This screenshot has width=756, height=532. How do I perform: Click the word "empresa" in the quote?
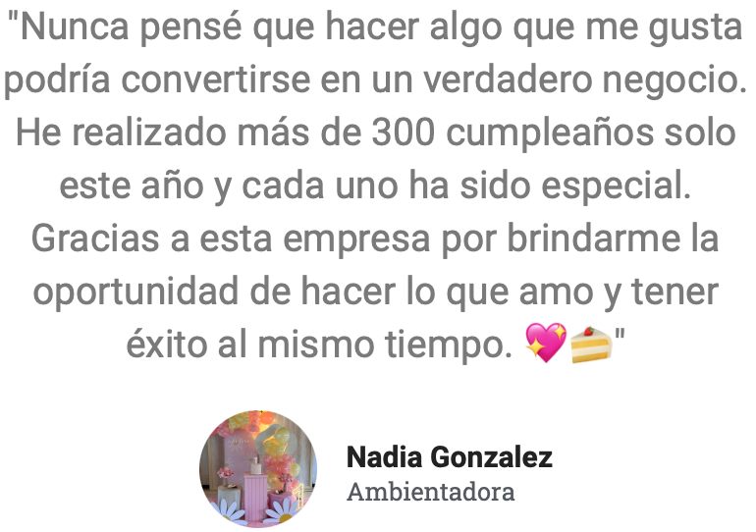pyautogui.click(x=355, y=239)
